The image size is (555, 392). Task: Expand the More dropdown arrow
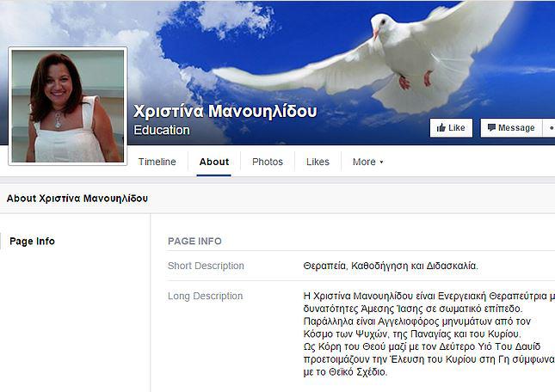[381, 162]
